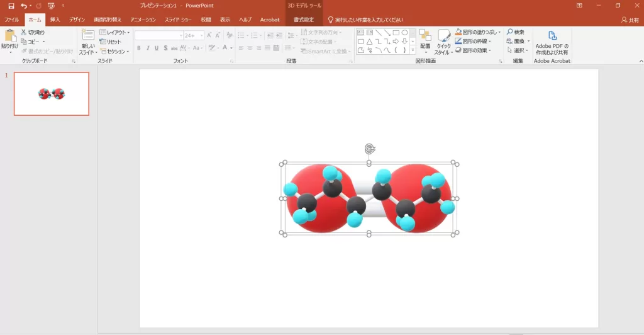Click the 3D model rotation handle

(x=370, y=149)
